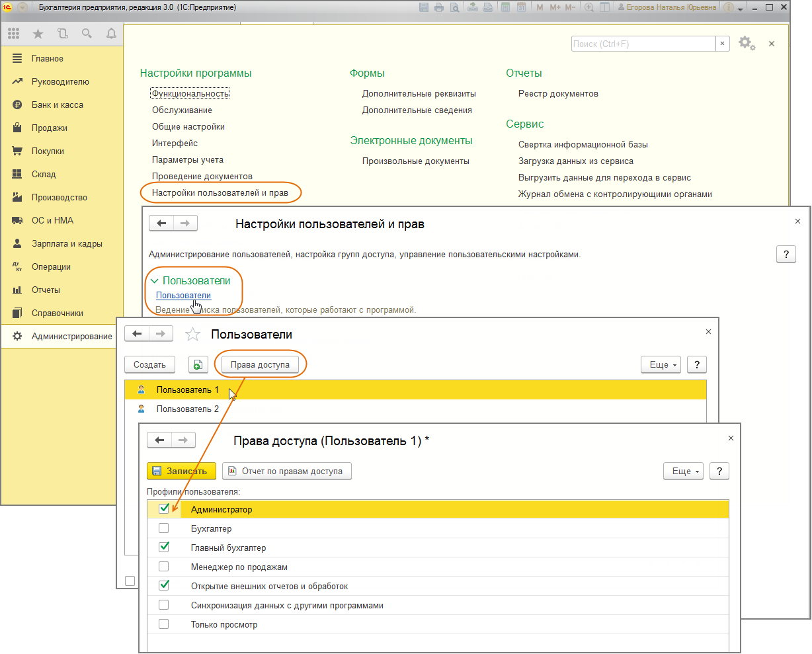The width and height of the screenshot is (812, 654).
Task: Uncheck the Главный бухгалтер checkbox
Action: 164,548
